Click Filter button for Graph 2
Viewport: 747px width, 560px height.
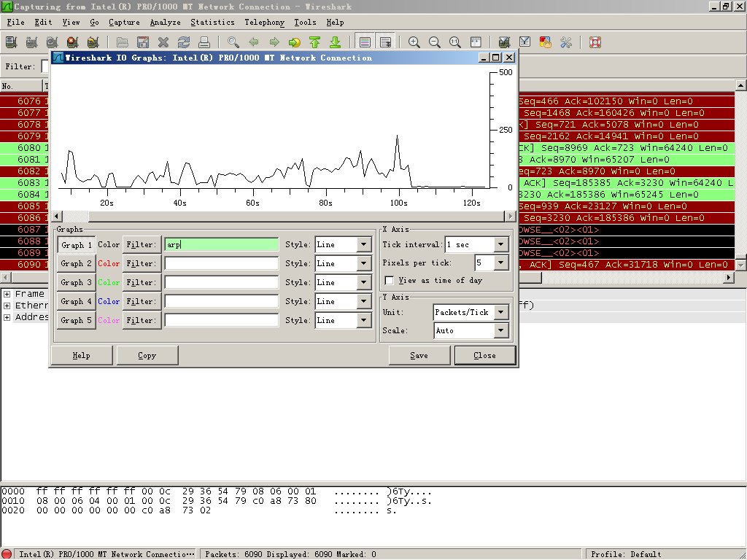click(x=142, y=263)
